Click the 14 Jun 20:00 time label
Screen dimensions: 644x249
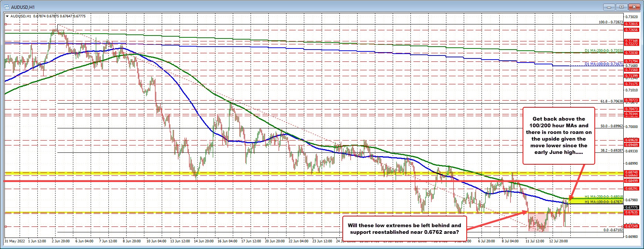click(204, 240)
